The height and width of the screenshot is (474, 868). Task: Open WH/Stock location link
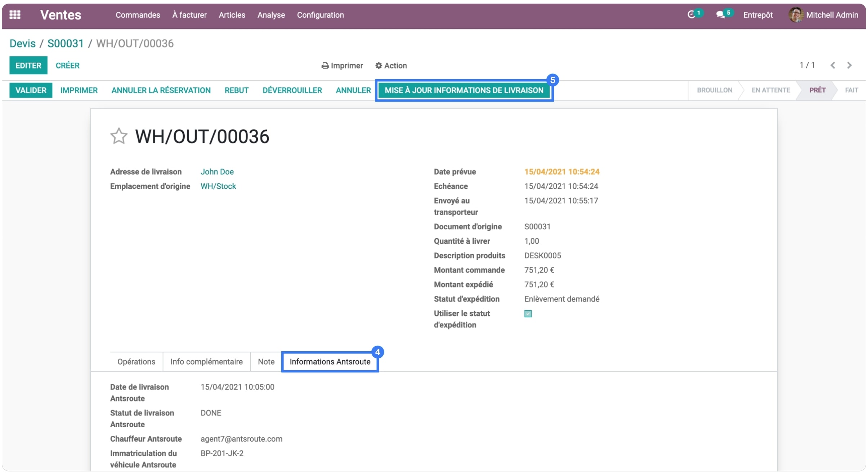(218, 186)
